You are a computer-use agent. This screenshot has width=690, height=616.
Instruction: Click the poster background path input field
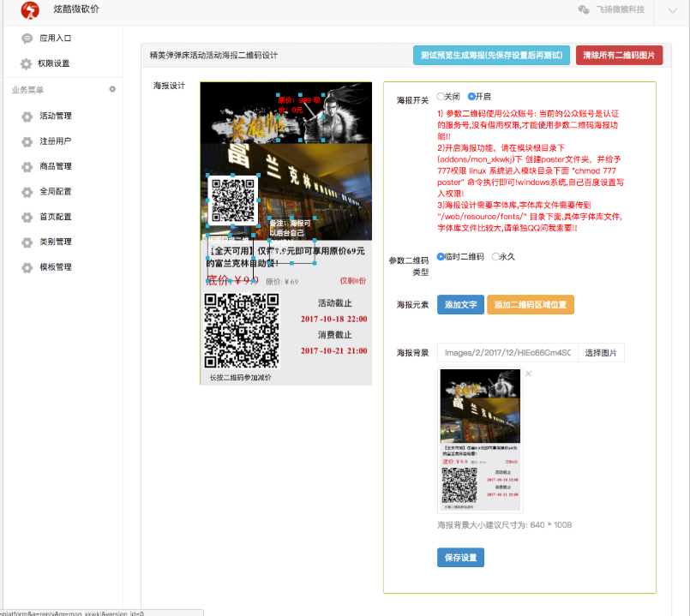click(x=507, y=352)
